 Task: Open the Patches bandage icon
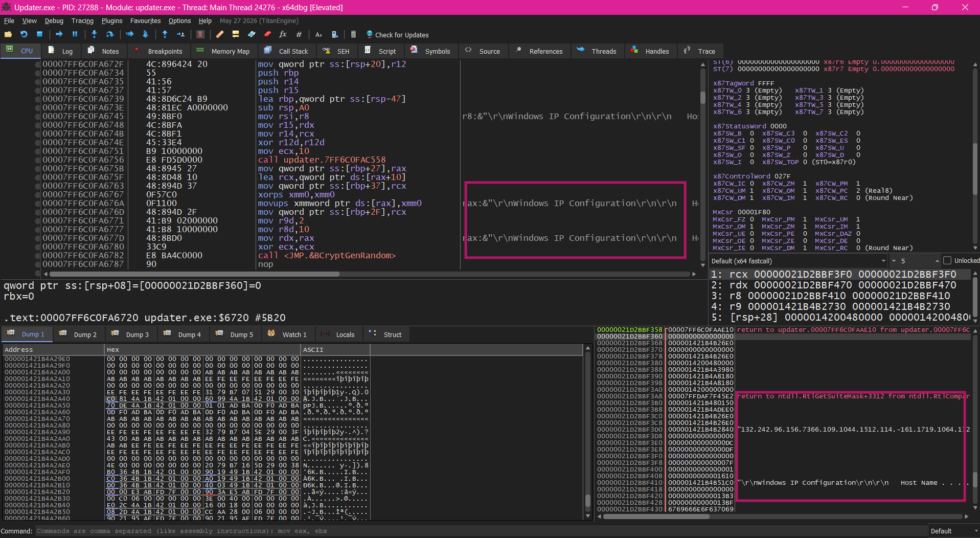tap(220, 34)
